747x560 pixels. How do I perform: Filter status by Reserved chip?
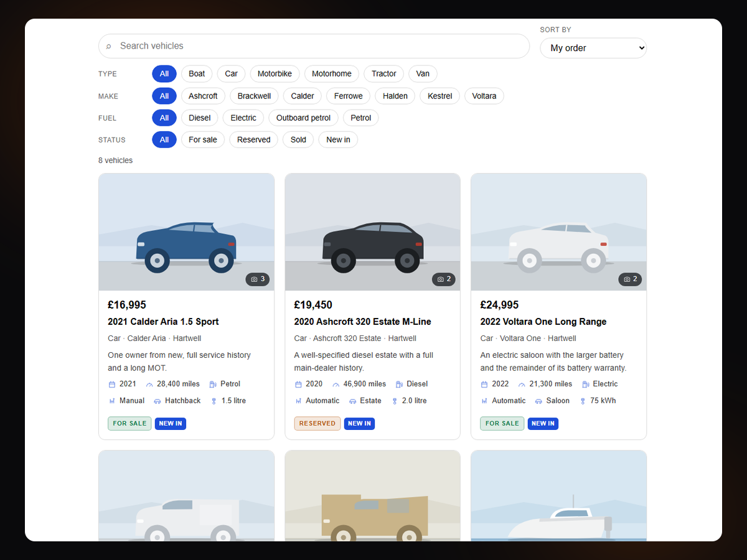254,139
